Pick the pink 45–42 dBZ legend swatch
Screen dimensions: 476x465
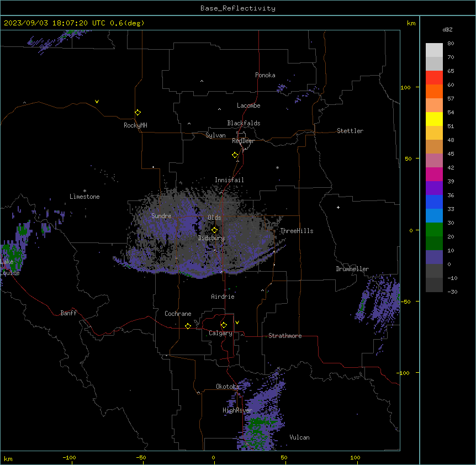coord(434,161)
